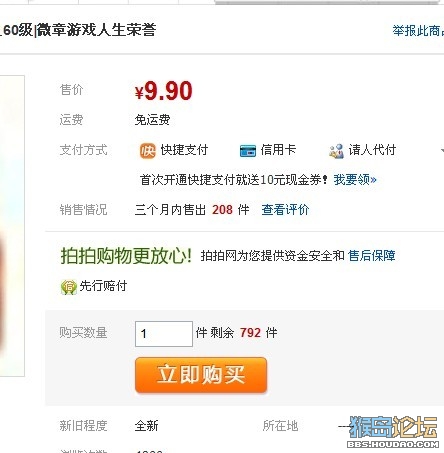Select 信用卡 payment option
This screenshot has height=453, width=444.
coord(278,150)
